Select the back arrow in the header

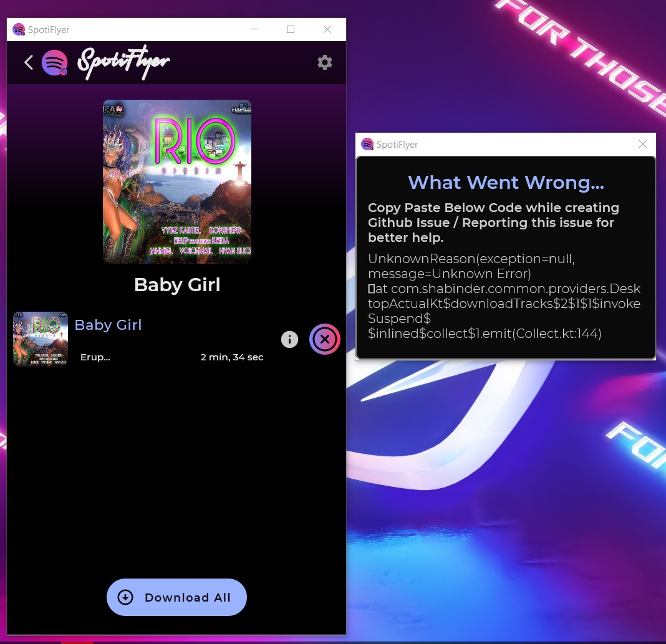pyautogui.click(x=29, y=62)
